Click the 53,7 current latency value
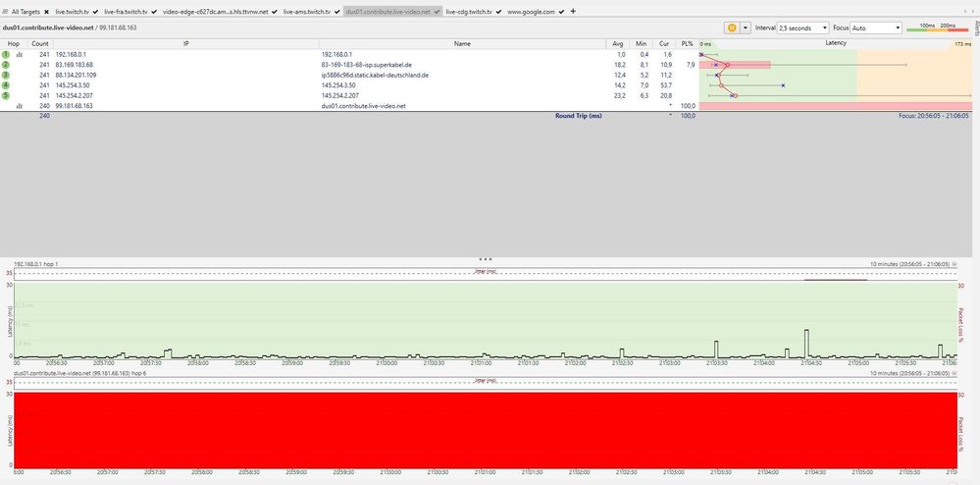Image resolution: width=980 pixels, height=485 pixels. coord(666,85)
